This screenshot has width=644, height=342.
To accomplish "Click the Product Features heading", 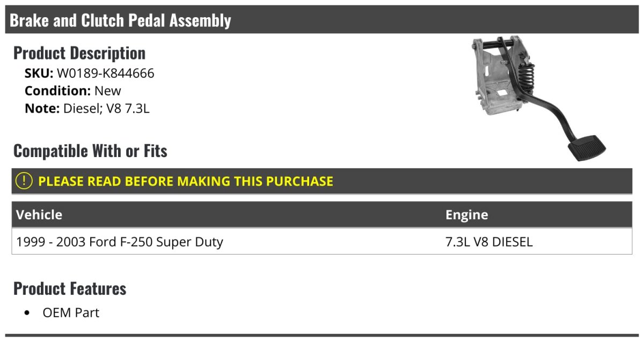I will 70,288.
